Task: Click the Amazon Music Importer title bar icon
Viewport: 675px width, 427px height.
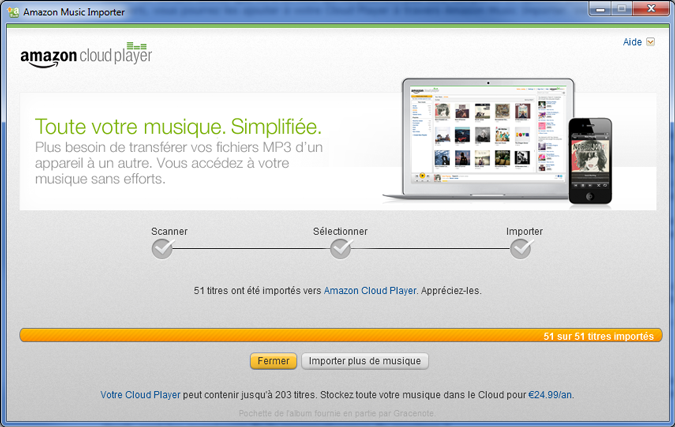Action: point(12,11)
